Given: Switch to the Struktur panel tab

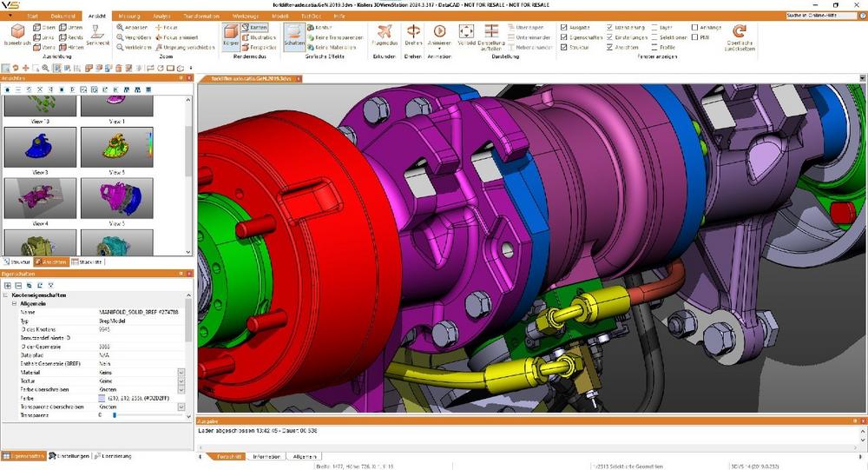Looking at the screenshot, I should [x=17, y=261].
